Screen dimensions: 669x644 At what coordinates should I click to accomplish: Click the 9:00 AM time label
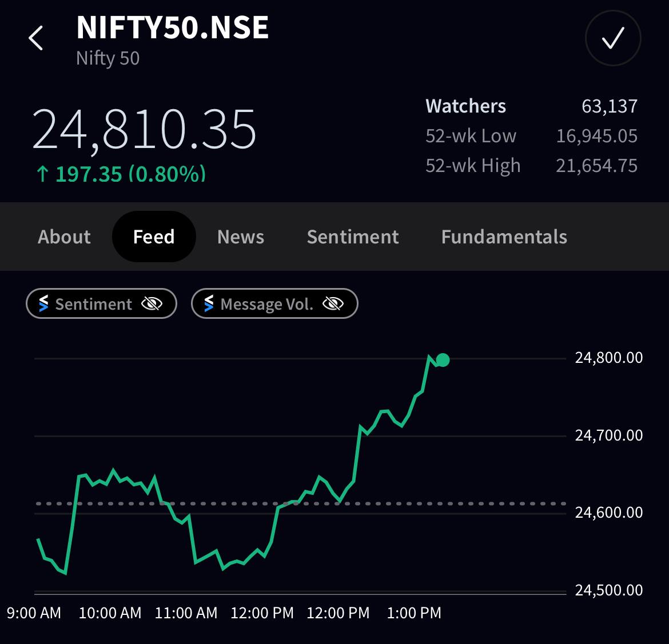click(x=34, y=613)
